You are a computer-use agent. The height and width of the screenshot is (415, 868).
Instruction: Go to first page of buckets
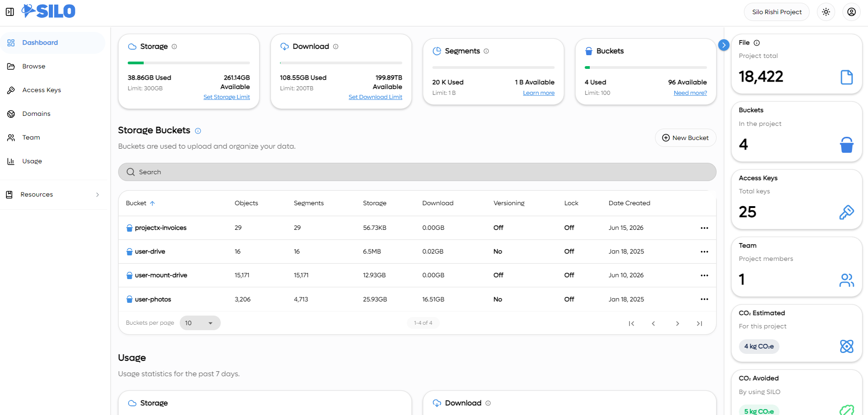631,323
